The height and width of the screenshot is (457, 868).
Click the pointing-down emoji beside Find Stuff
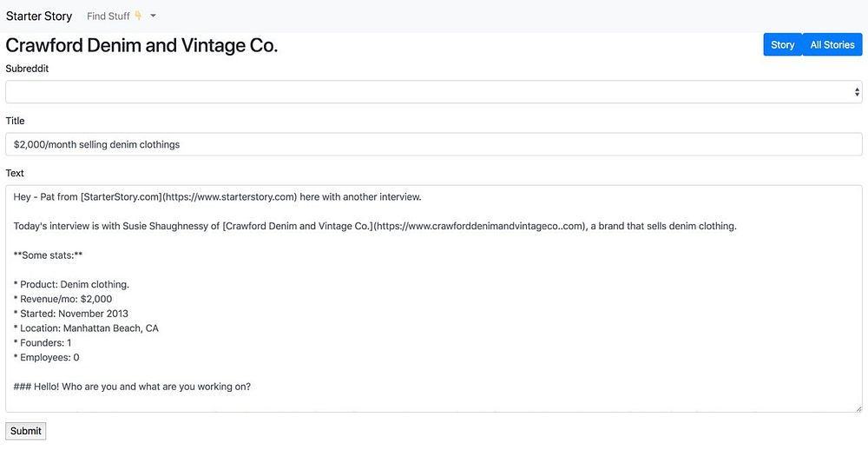[x=138, y=16]
